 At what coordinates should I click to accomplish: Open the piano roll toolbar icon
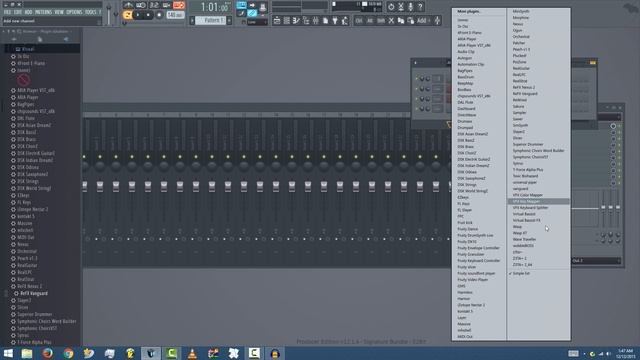point(296,20)
